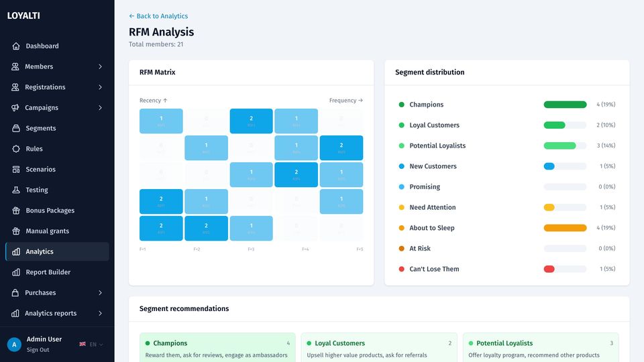Click the Admin User avatar

pyautogui.click(x=14, y=345)
